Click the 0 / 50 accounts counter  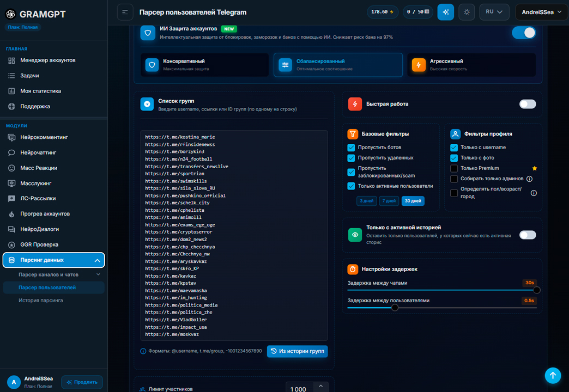tap(417, 12)
